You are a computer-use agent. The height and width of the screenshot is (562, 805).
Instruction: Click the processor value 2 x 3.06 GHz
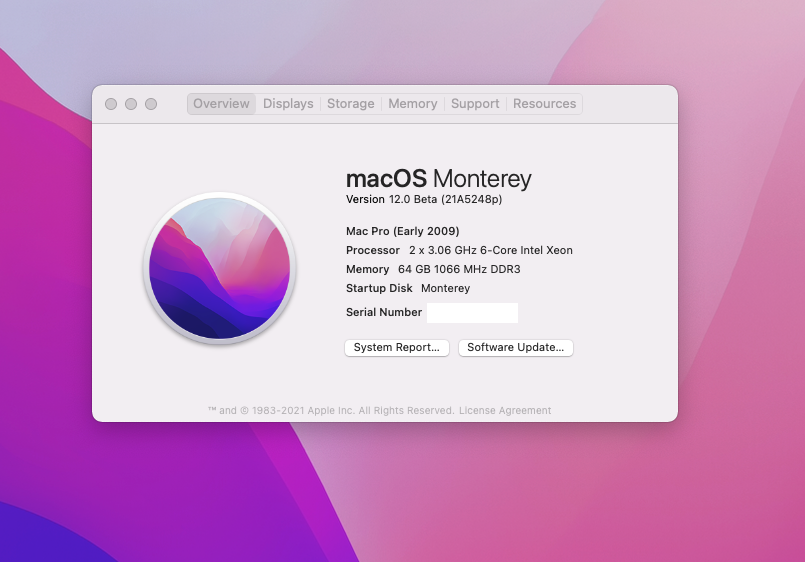point(490,250)
